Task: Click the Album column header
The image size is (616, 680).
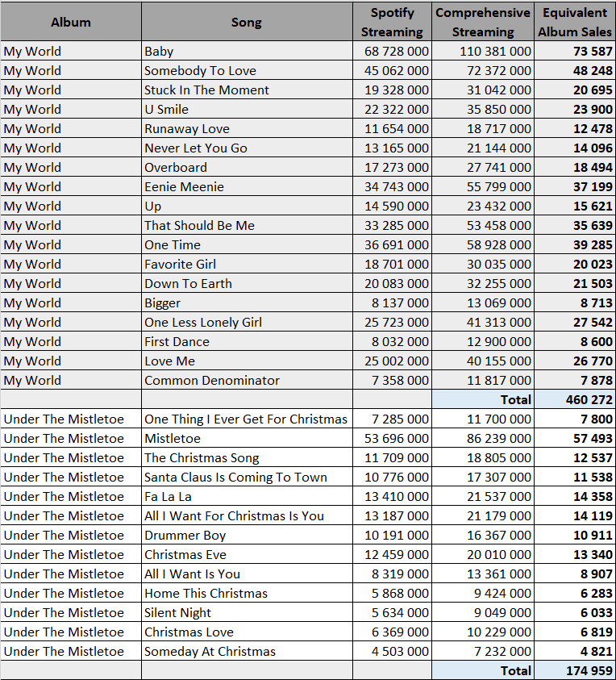Action: (71, 22)
